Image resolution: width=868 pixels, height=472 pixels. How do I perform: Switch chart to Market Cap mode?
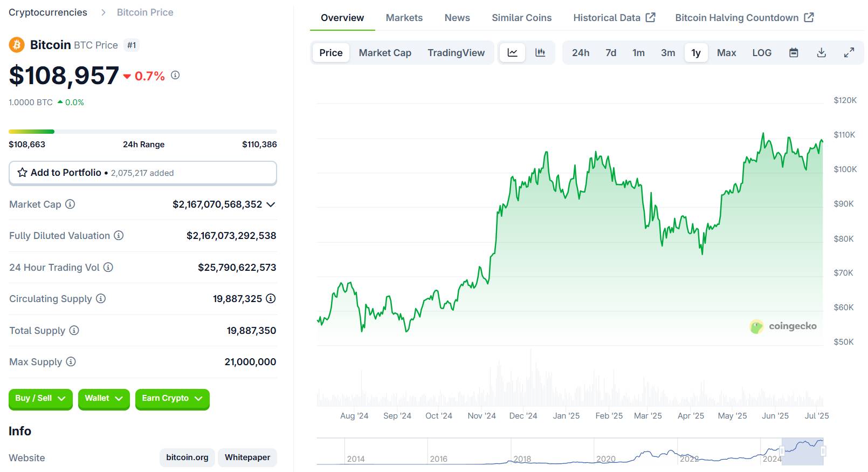click(x=385, y=53)
